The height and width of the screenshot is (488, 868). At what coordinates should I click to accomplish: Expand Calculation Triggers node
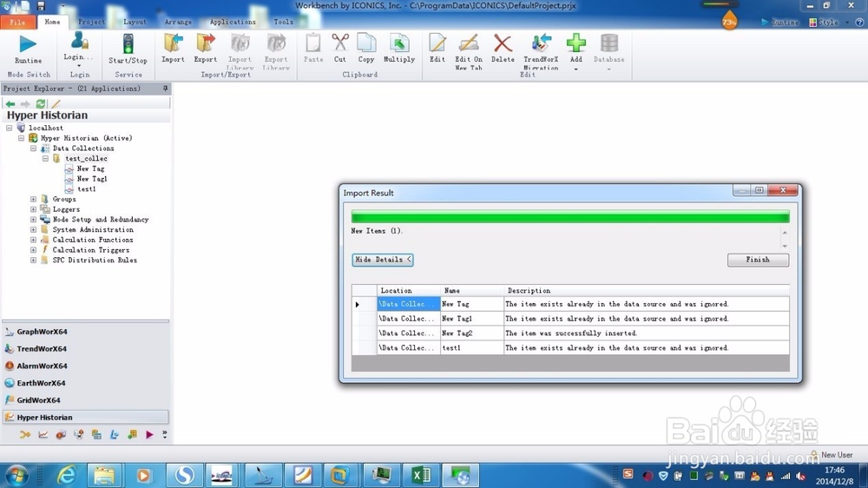33,250
